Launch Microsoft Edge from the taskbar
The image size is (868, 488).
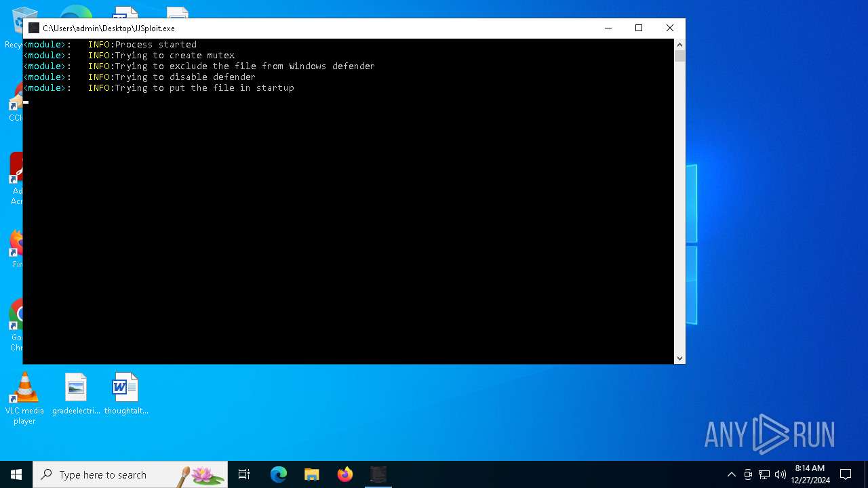coord(279,474)
